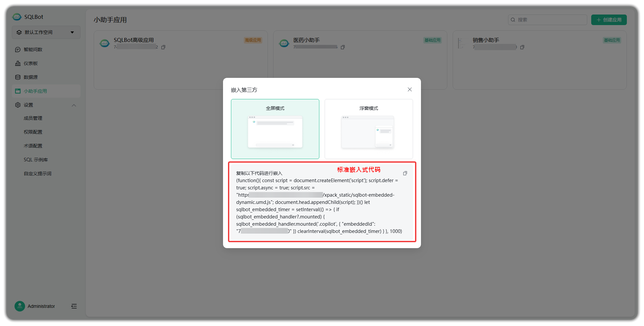This screenshot has width=644, height=326.
Task: Click the 搜索 input field
Action: point(547,20)
